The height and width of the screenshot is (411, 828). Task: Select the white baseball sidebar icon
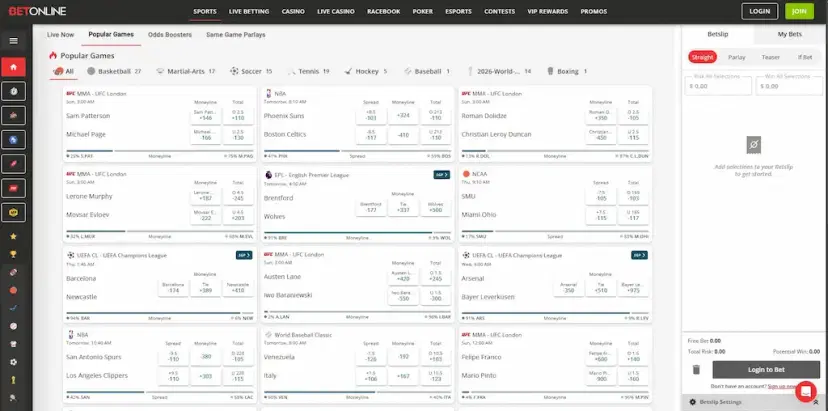(14, 326)
